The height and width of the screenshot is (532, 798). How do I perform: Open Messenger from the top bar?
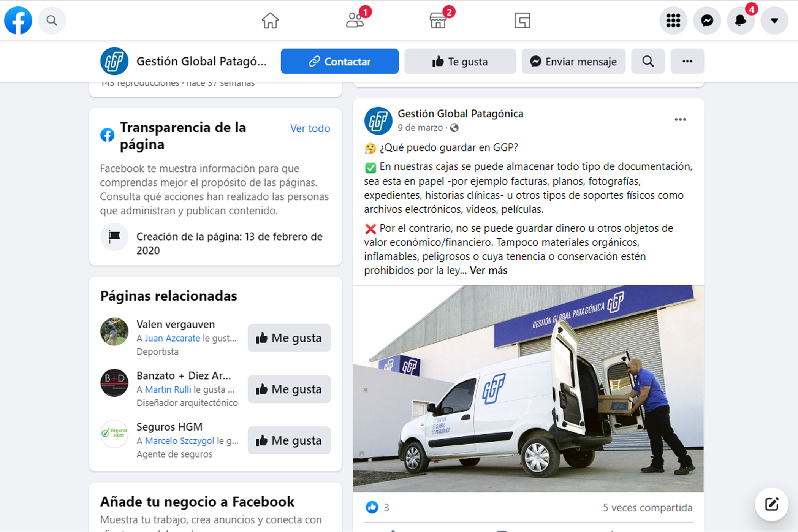[707, 20]
